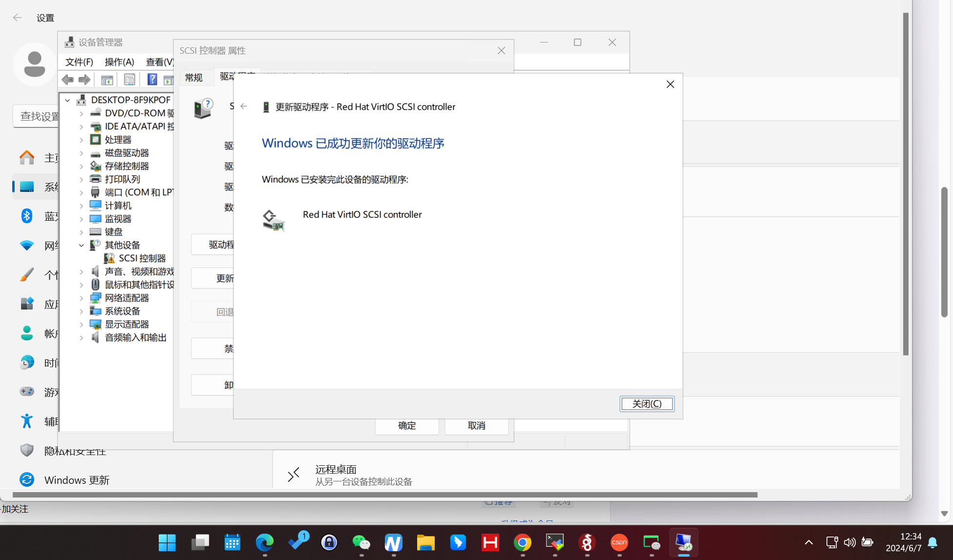Click the blue help question mark toolbar icon
Image resolution: width=953 pixels, height=560 pixels.
click(152, 80)
